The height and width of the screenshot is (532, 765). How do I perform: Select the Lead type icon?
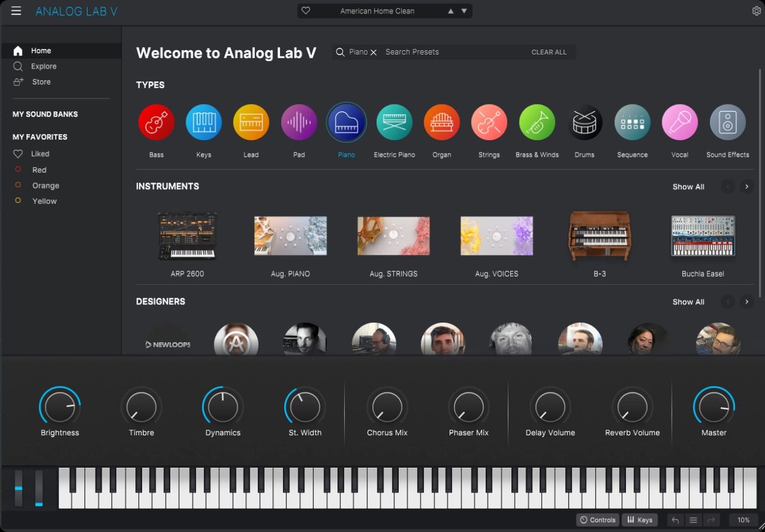coord(251,122)
